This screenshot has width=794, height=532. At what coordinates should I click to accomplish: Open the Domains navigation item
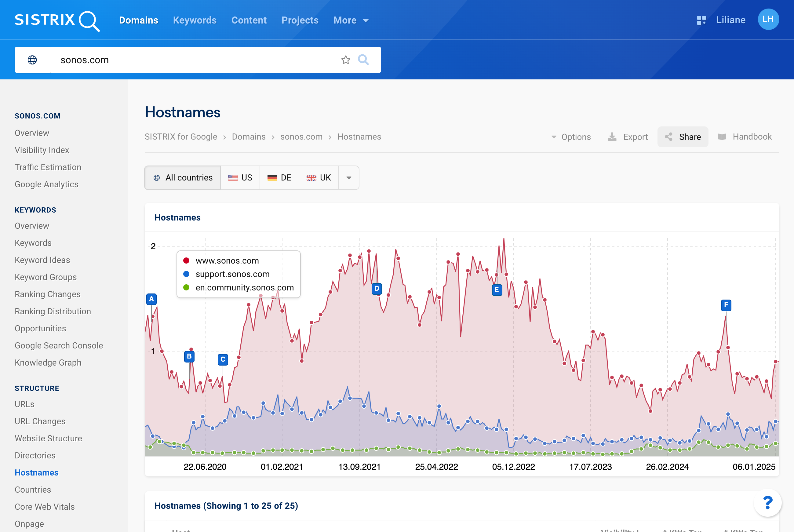click(138, 20)
